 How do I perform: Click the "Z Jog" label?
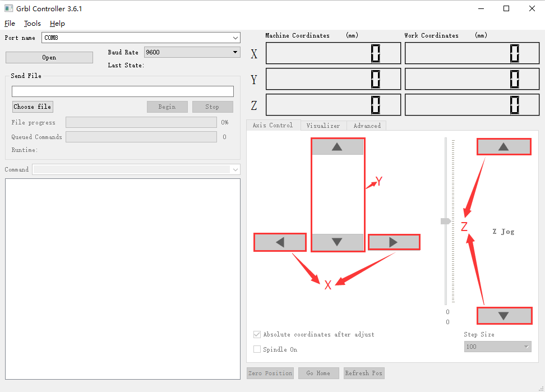coord(504,232)
